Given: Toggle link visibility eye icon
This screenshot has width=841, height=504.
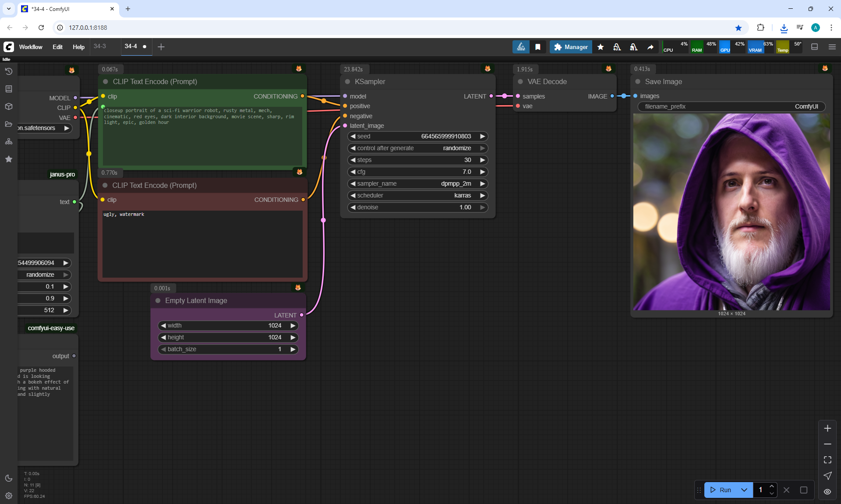Looking at the screenshot, I should 827,492.
